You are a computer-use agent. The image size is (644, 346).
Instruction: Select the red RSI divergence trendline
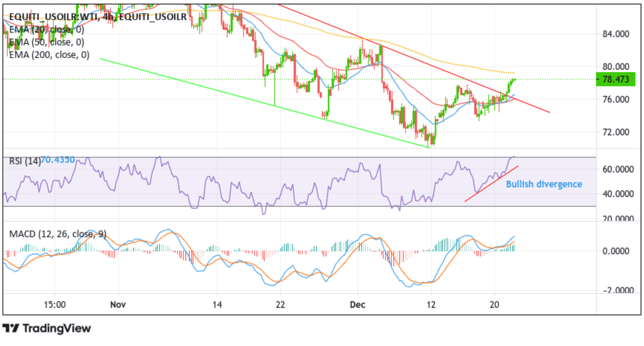491,184
